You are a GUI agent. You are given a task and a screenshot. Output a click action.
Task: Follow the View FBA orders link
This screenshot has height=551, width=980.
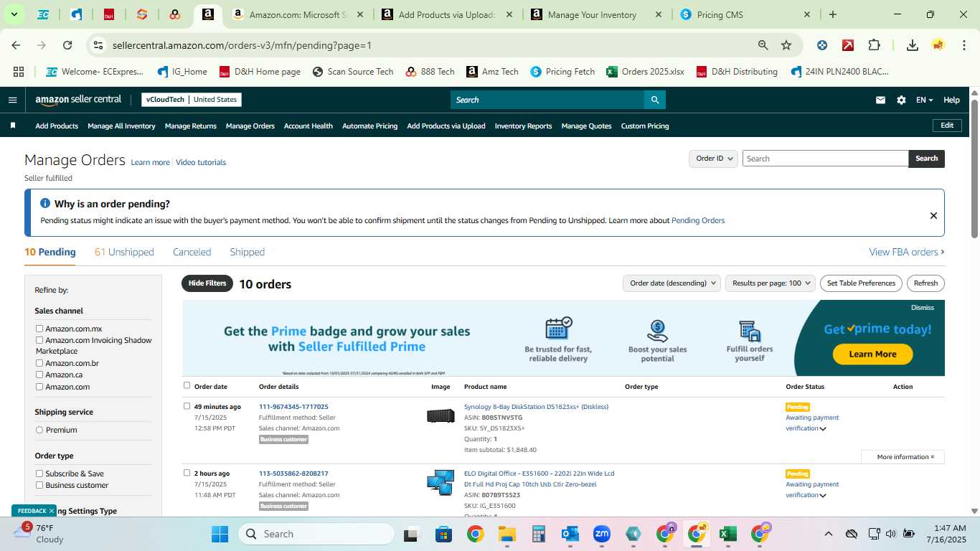coord(907,252)
